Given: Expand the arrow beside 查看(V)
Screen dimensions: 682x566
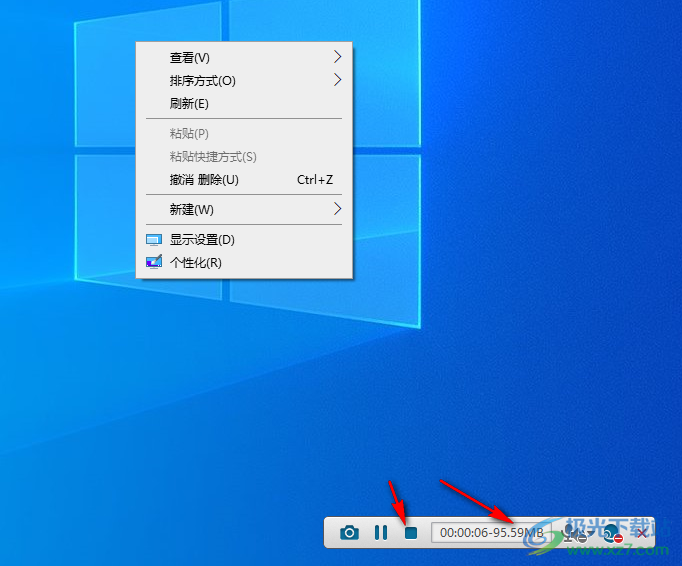Looking at the screenshot, I should coord(338,57).
